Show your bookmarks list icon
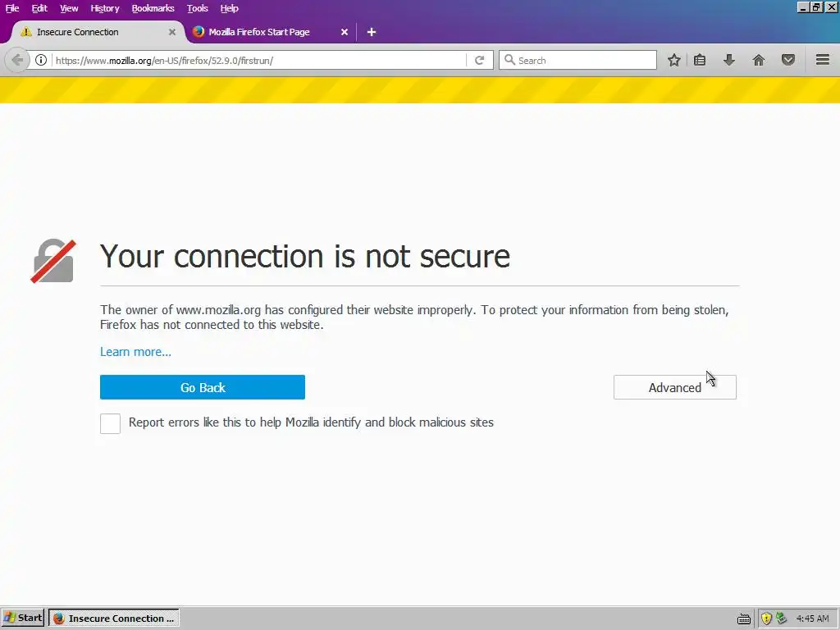 coord(700,60)
